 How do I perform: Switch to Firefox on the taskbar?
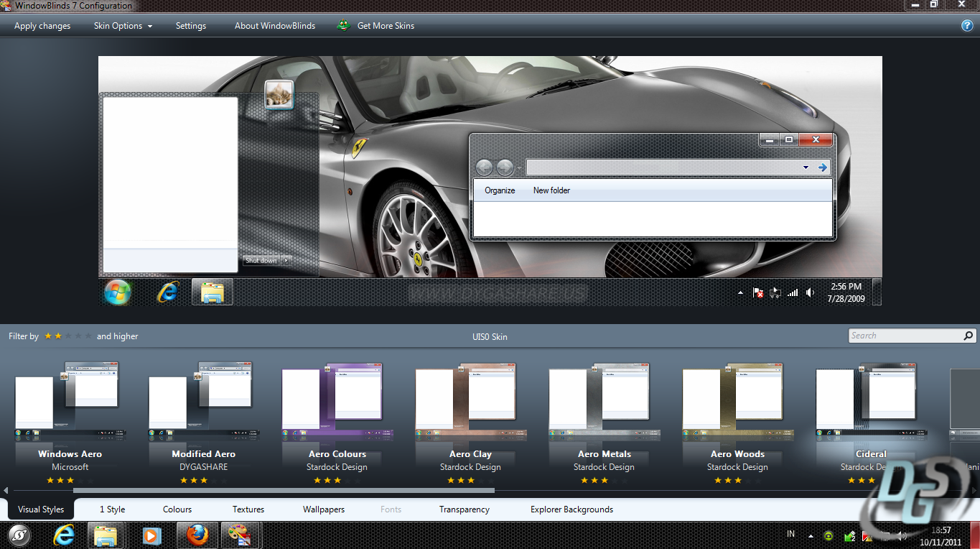[197, 535]
